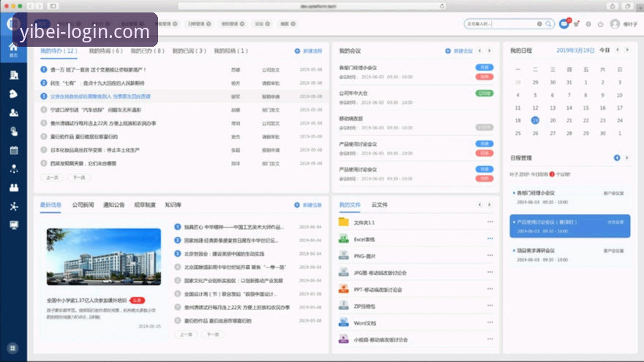Open the users icon in sidebar
Screen dimensions: 644x362
(x=14, y=113)
